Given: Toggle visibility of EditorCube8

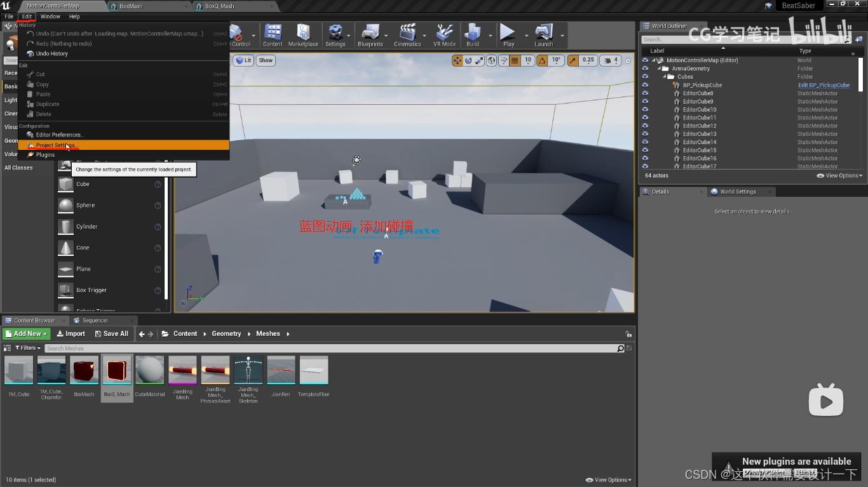Looking at the screenshot, I should 646,93.
